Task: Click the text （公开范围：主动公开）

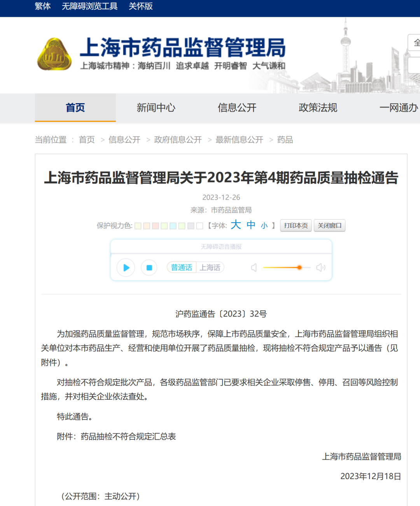Action: pyautogui.click(x=100, y=496)
